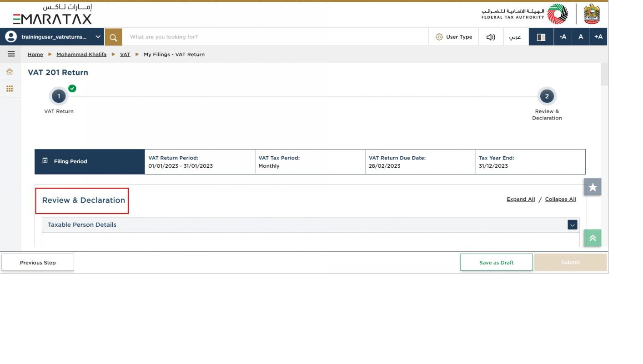Click the Taxable Person Details header
The height and width of the screenshot is (364, 643).
(x=311, y=225)
